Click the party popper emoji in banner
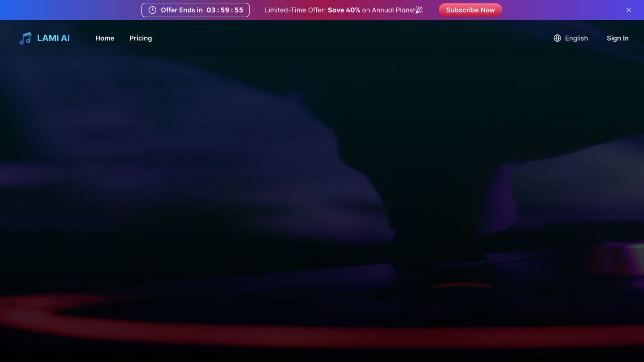The image size is (644, 362). [x=419, y=10]
